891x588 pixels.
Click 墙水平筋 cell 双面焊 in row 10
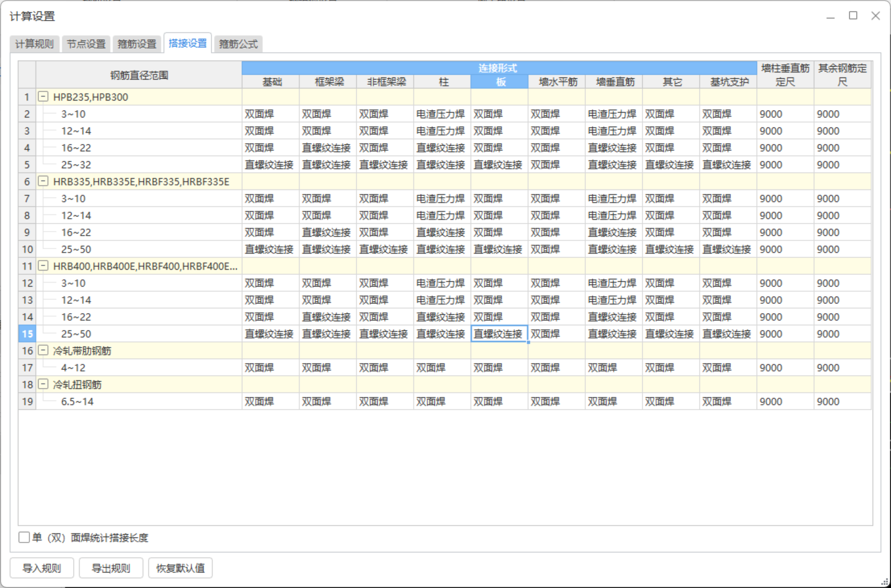[x=557, y=249]
